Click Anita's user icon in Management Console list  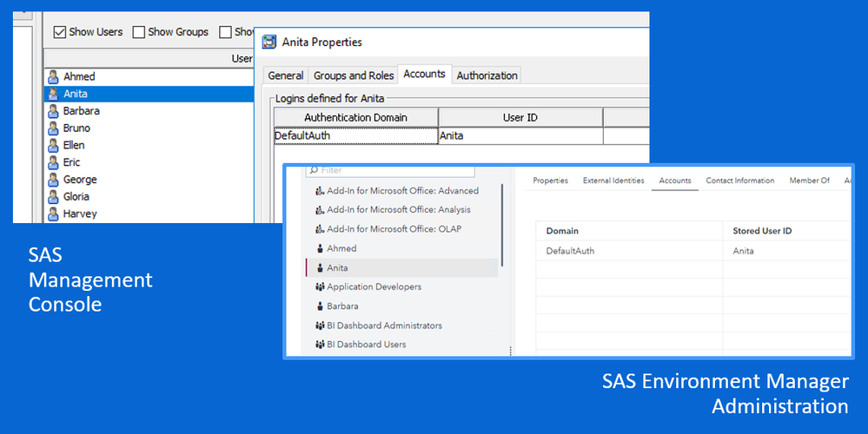[x=53, y=94]
